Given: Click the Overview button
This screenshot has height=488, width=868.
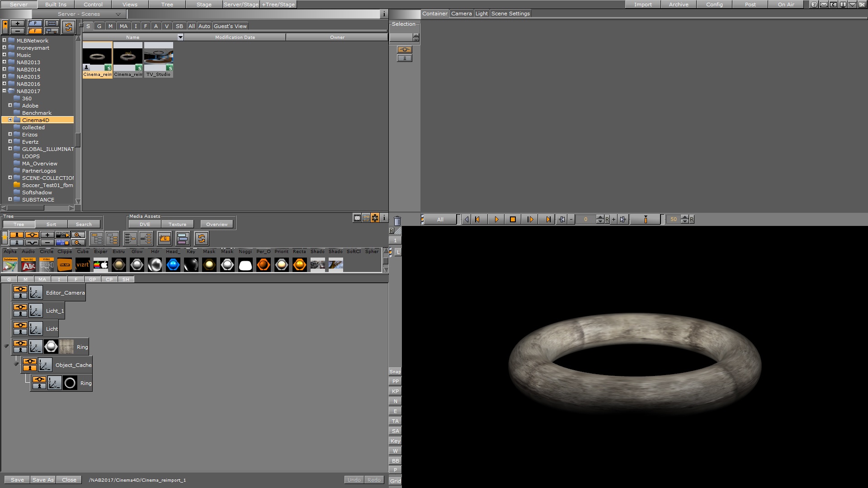Looking at the screenshot, I should point(217,224).
